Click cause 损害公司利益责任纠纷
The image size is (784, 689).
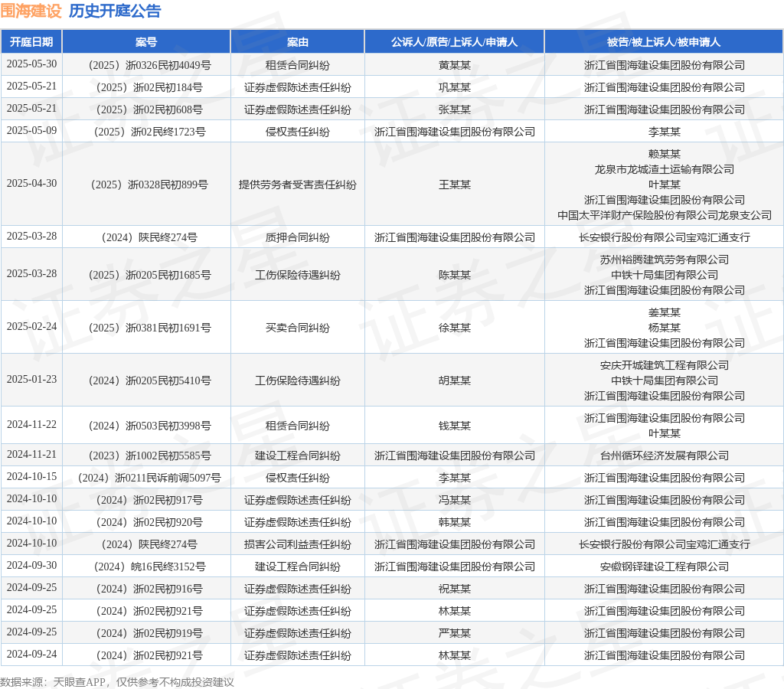pyautogui.click(x=298, y=544)
